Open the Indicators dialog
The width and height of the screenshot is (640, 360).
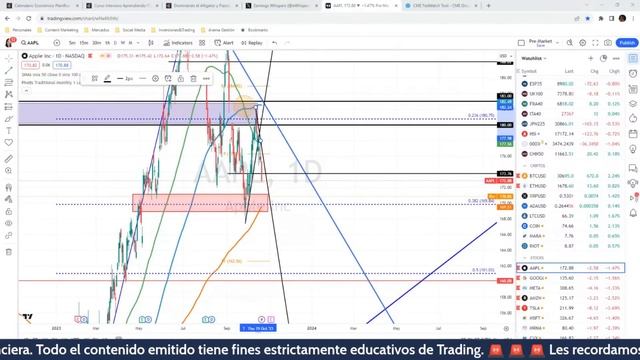pos(178,43)
